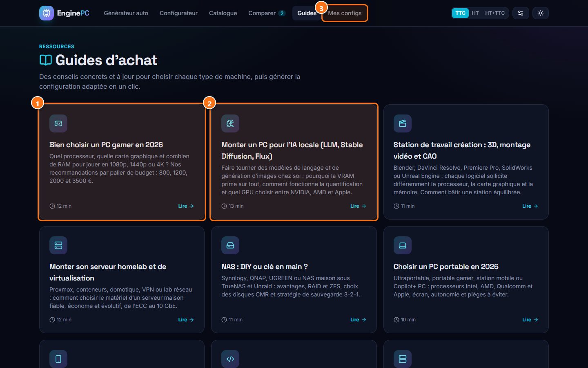This screenshot has width=588, height=368.
Task: Click Lire on the PC gamer guide
Action: (x=186, y=206)
